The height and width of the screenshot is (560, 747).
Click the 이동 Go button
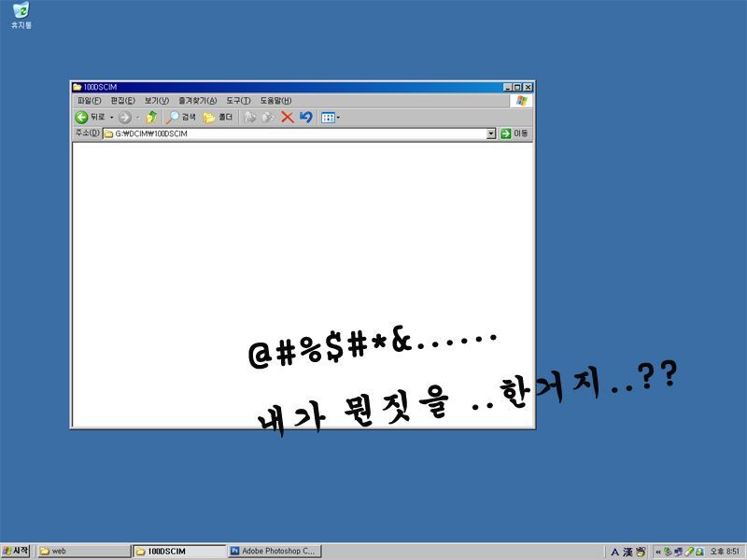514,133
